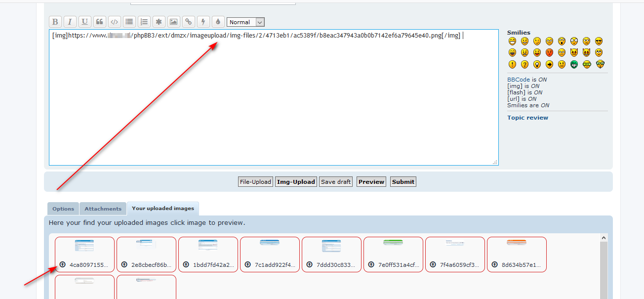Click insert arrow for image 4ca8097155
This screenshot has height=299, width=644.
[x=63, y=264]
